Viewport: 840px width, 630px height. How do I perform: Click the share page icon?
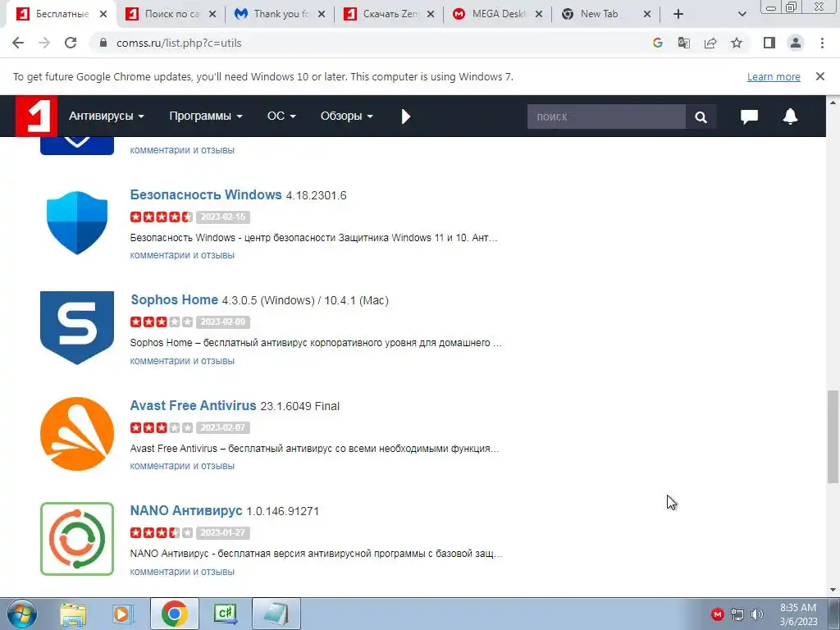click(x=710, y=43)
